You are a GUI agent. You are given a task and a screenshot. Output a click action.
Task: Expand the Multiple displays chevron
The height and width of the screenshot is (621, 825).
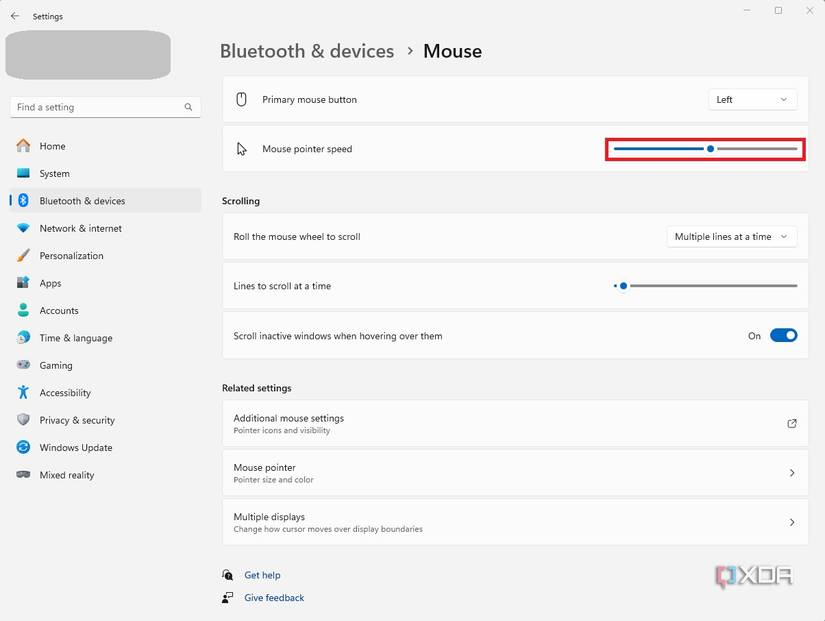coord(792,522)
